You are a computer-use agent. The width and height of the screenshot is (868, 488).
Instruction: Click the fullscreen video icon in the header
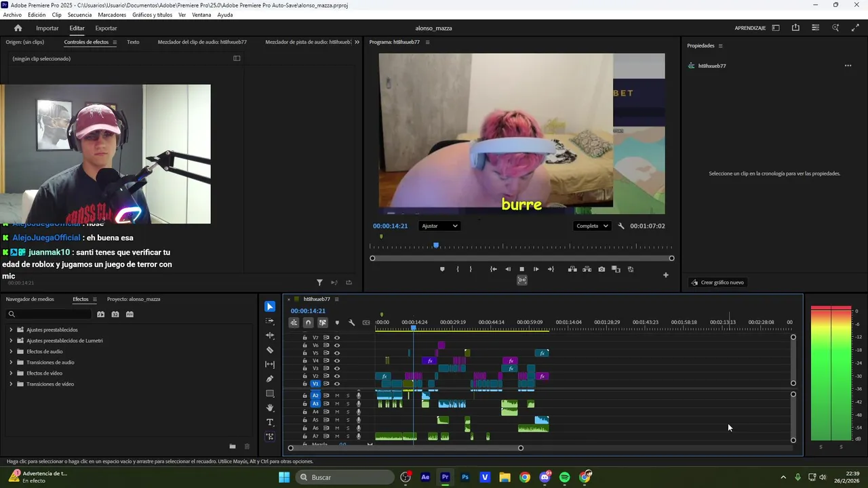855,28
